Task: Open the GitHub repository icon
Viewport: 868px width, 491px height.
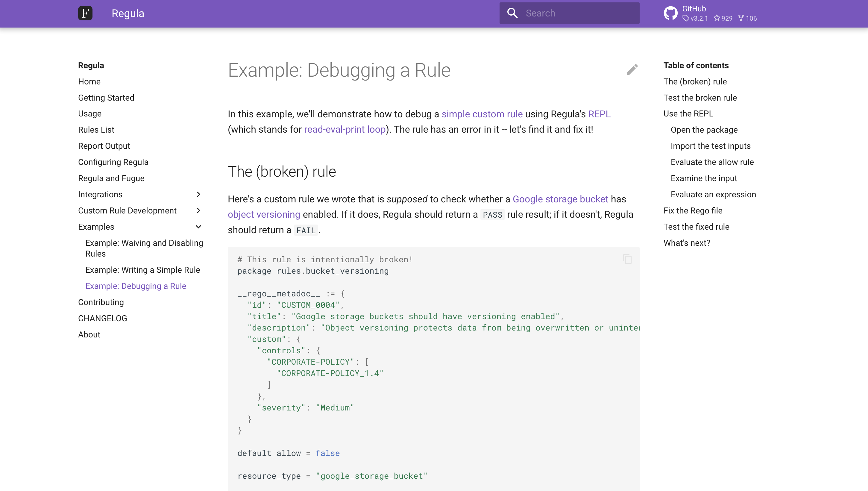Action: [670, 13]
